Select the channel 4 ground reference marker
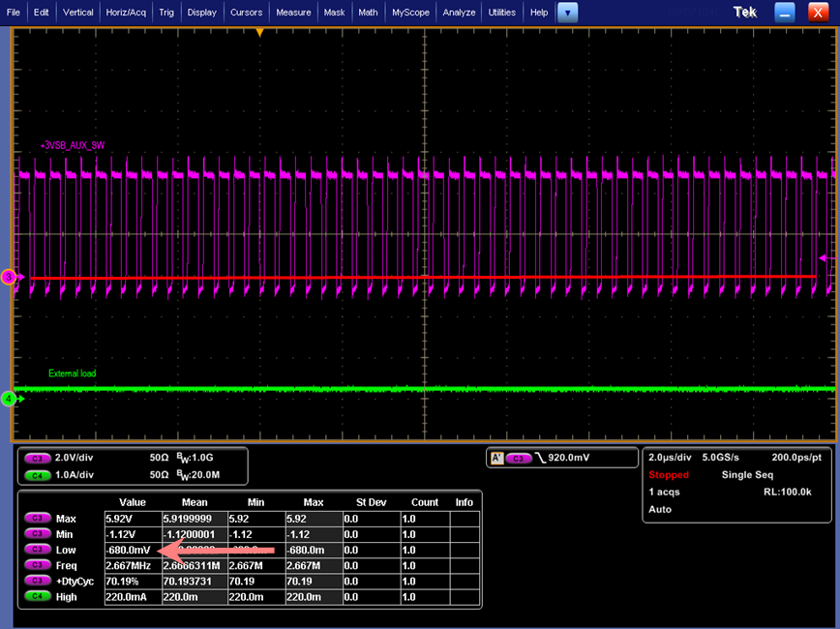 (10, 398)
